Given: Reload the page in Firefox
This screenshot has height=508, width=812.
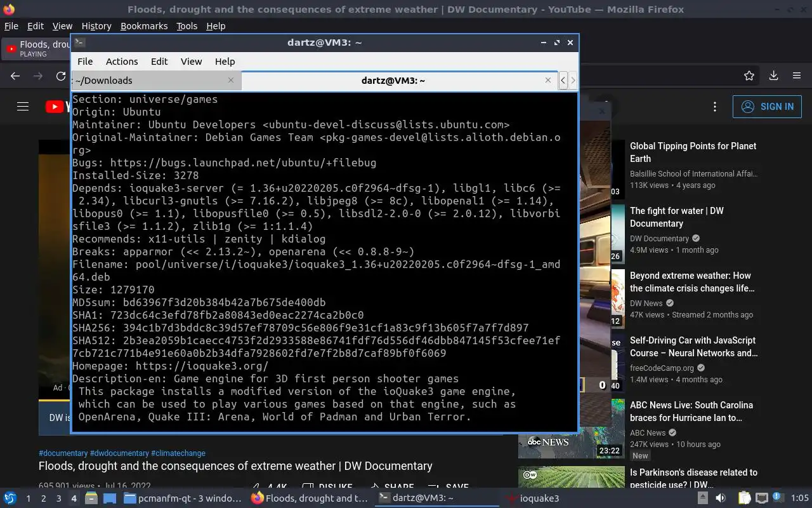Looking at the screenshot, I should click(61, 76).
